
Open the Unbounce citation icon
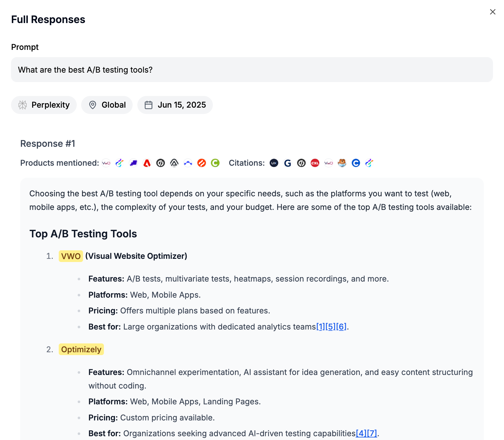click(302, 163)
